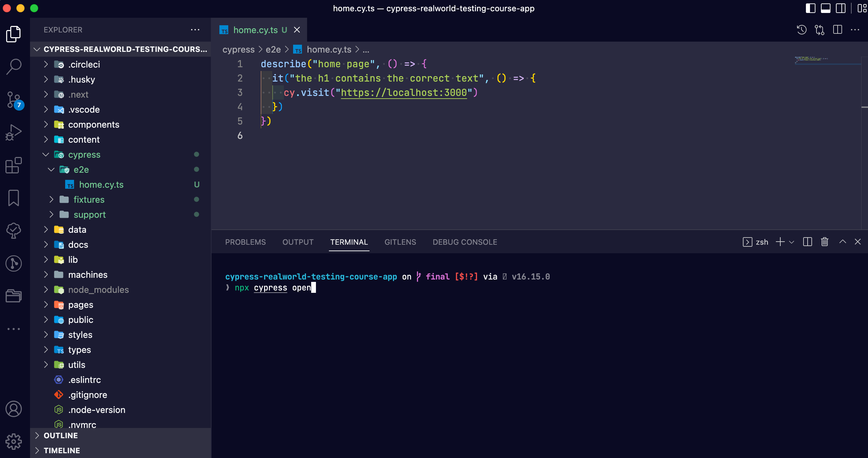The height and width of the screenshot is (458, 868).
Task: Kill the terminal with the trash icon
Action: pos(824,242)
